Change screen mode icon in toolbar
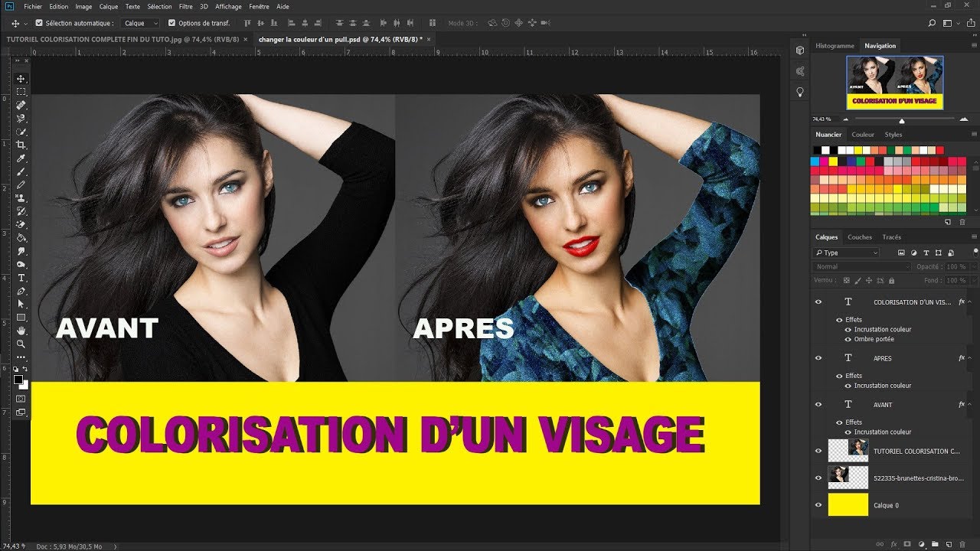980x551 pixels. pos(21,412)
